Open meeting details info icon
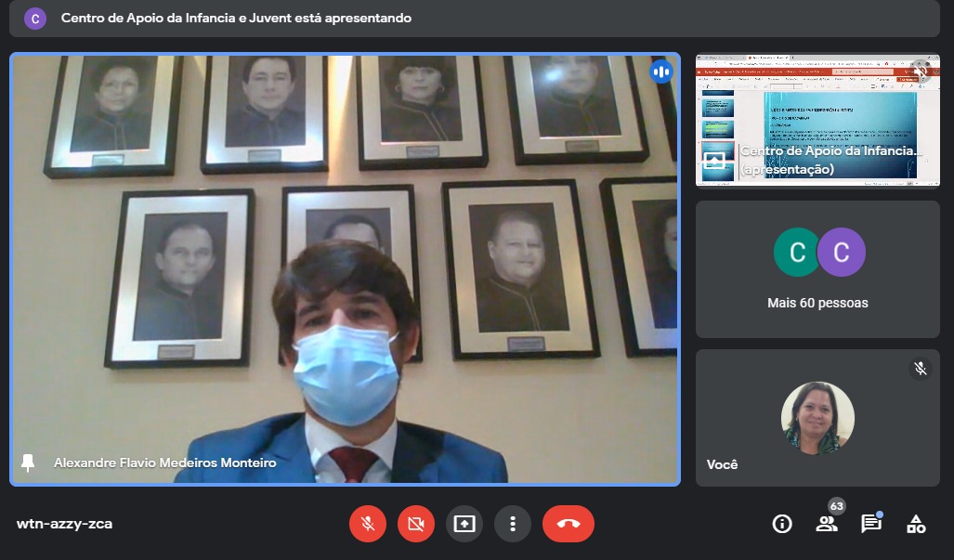This screenshot has height=560, width=954. [x=782, y=524]
